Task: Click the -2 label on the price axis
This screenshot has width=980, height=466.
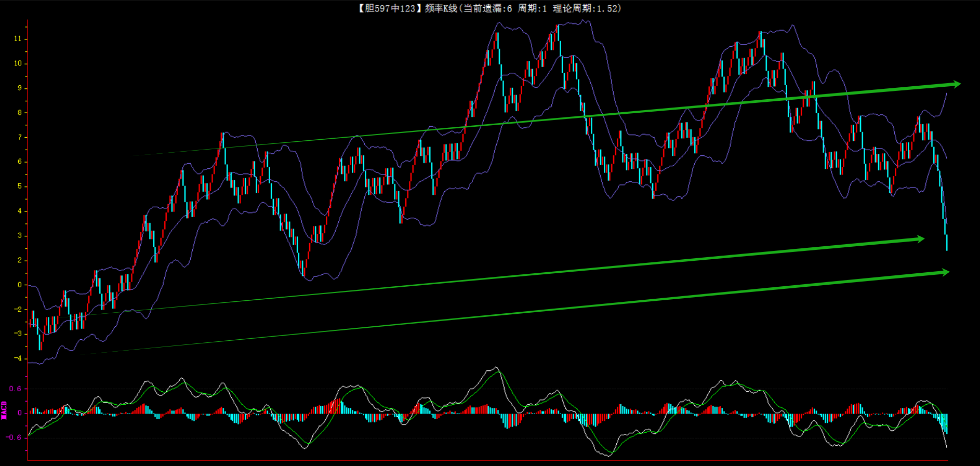Action: coord(18,309)
